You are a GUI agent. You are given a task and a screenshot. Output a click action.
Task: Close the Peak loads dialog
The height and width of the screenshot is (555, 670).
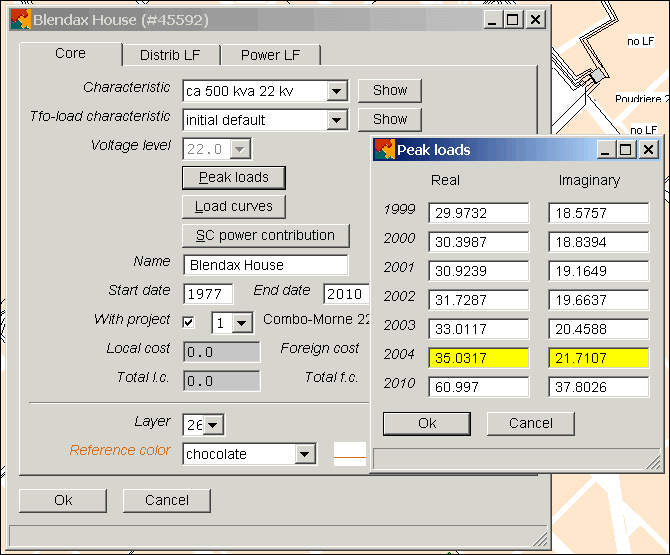coord(649,150)
